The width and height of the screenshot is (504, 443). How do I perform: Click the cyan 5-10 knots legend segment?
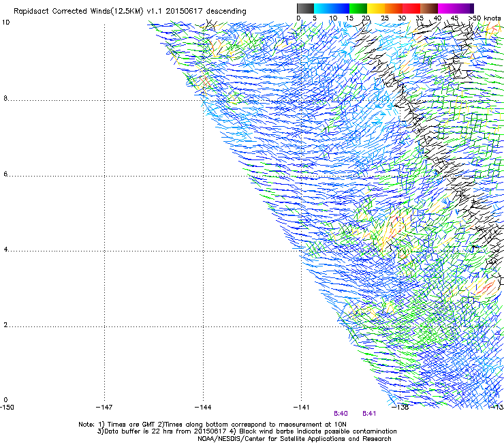(323, 8)
